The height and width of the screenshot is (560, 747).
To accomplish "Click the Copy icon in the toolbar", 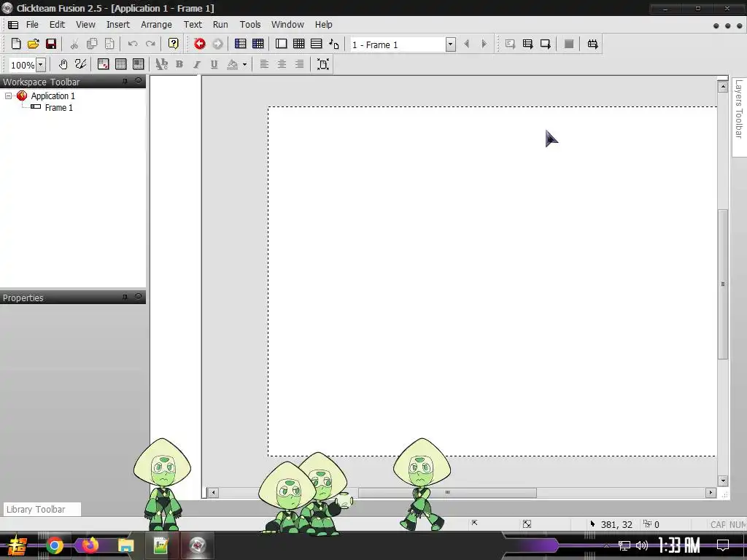I will click(92, 44).
